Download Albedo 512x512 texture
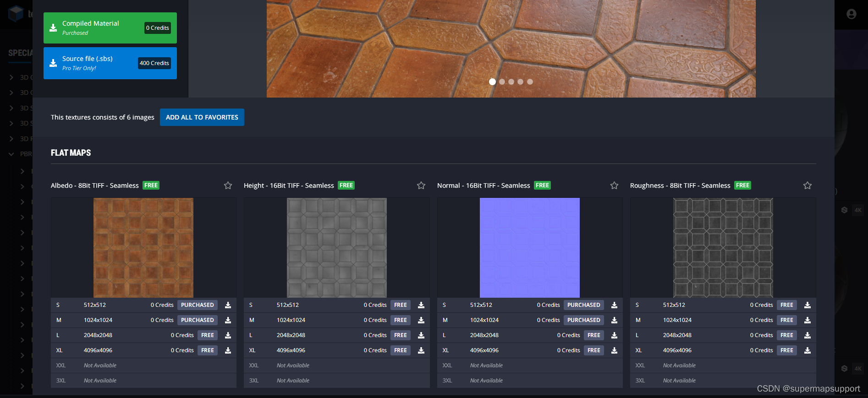868x398 pixels. tap(228, 305)
